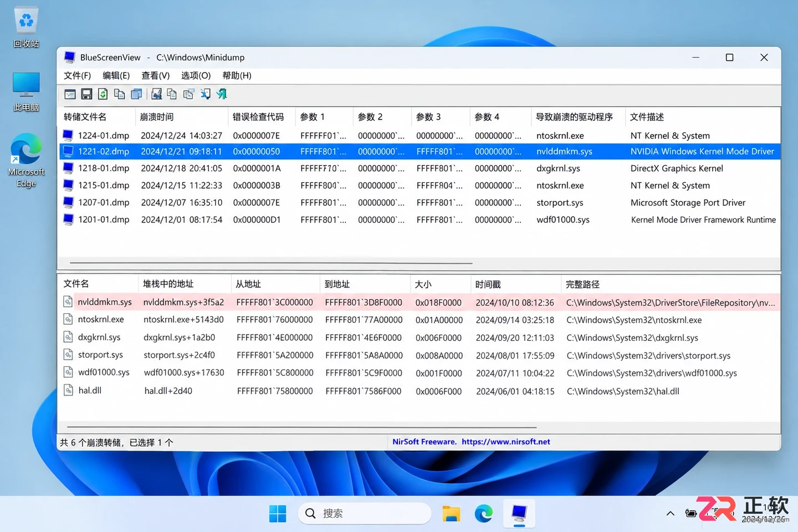The height and width of the screenshot is (532, 798).
Task: Select the 此电脑 desktop icon
Action: (26, 91)
